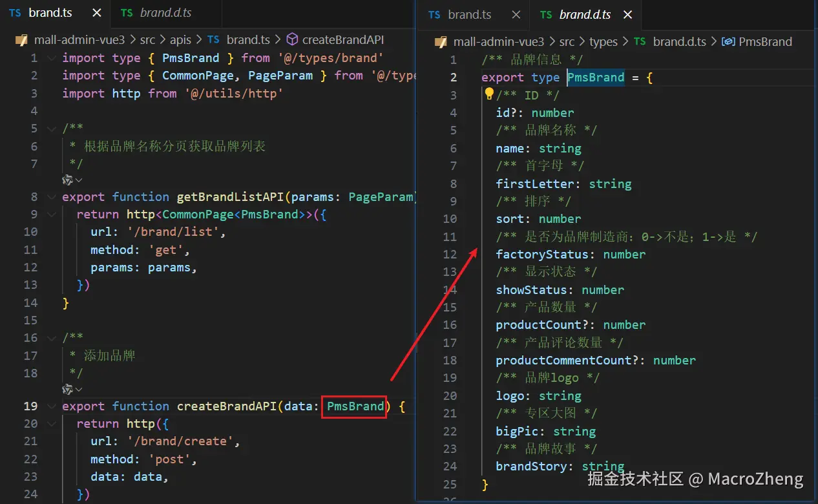Fold the comment block starting at left line 16
Viewport: 818px width, 504px height.
point(51,338)
